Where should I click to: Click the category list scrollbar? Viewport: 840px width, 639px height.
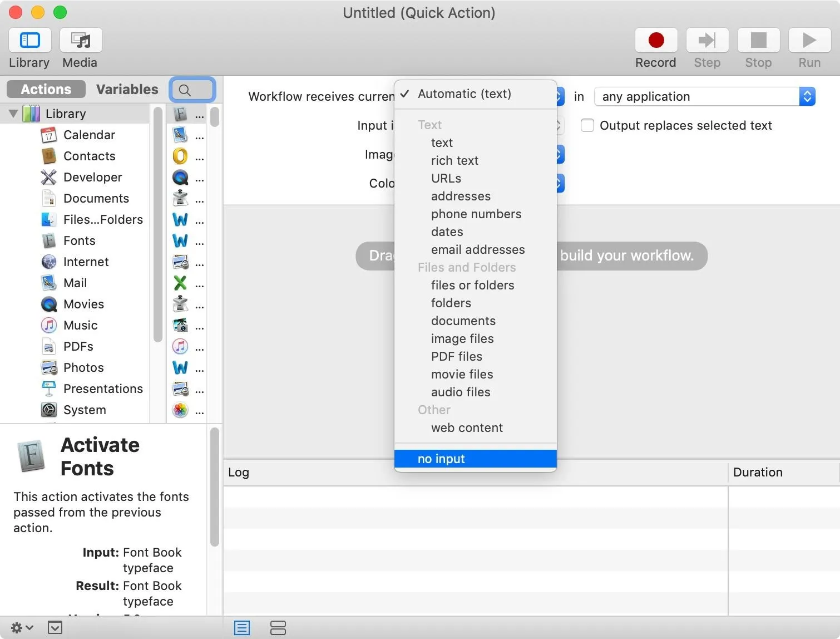(x=158, y=224)
